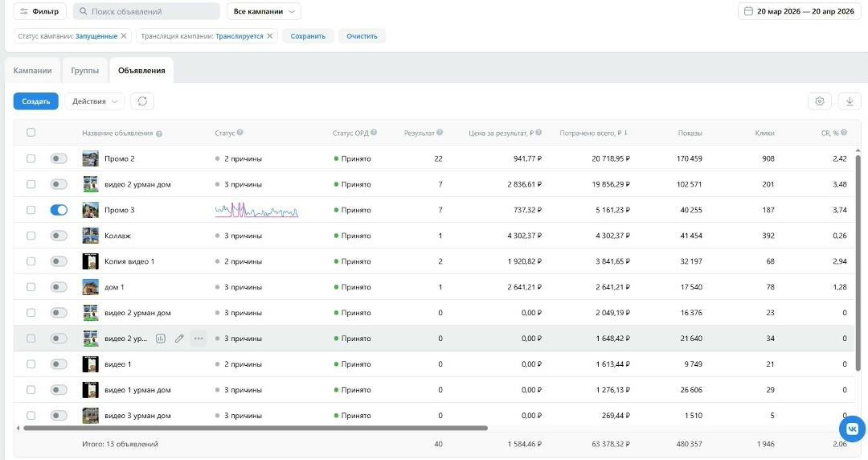
Task: Click the Копия видео 1 thumbnail
Action: pos(90,261)
